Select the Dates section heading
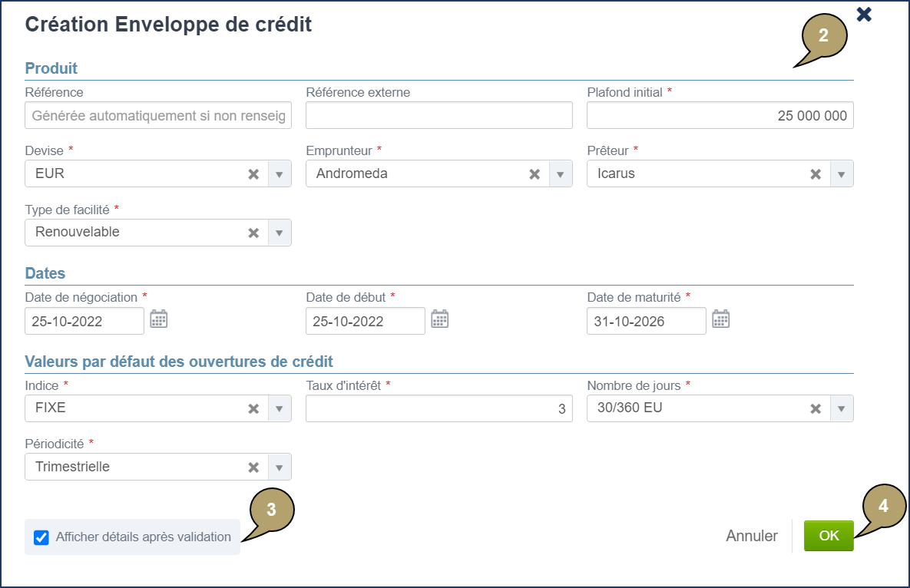The width and height of the screenshot is (910, 588). [45, 273]
